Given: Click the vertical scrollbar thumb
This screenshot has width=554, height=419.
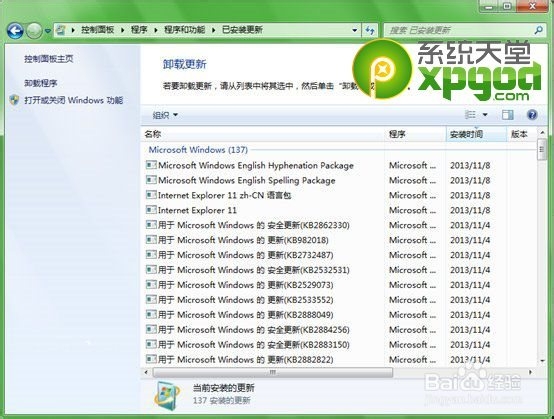Looking at the screenshot, I should (x=542, y=149).
